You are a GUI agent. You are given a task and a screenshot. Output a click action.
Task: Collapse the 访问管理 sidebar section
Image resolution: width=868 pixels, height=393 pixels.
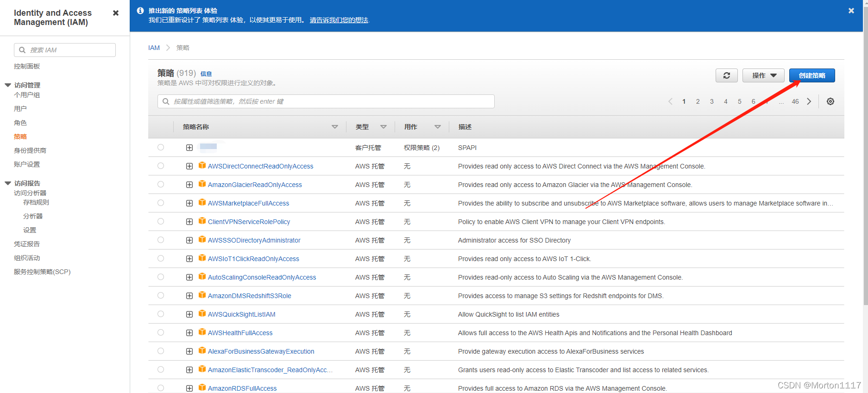click(8, 85)
